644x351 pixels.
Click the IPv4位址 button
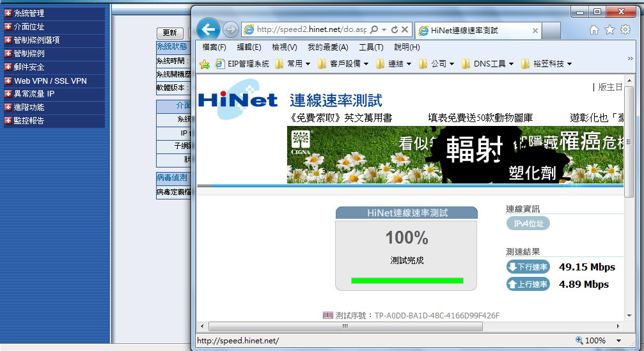pos(528,223)
